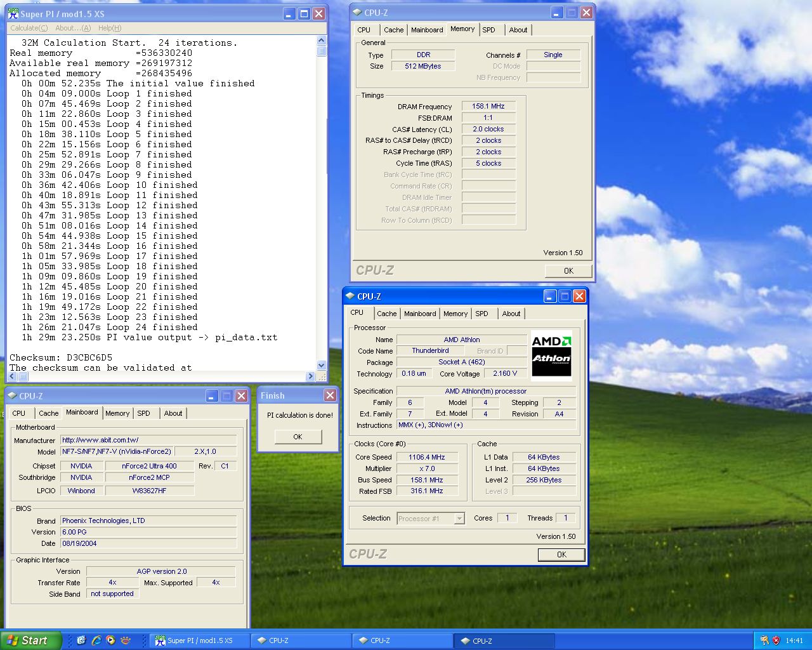Viewport: 812px width, 650px height.
Task: Maximize the Super PI window
Action: 304,13
